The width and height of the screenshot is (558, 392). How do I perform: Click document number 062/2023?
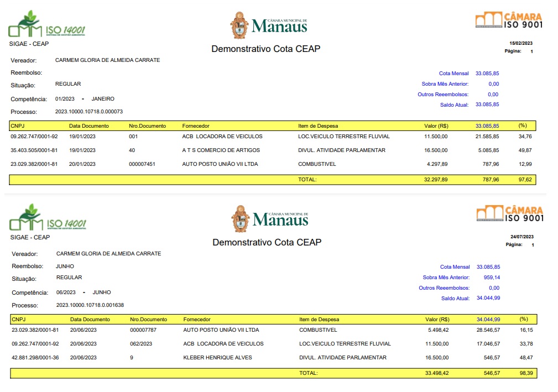pyautogui.click(x=141, y=344)
